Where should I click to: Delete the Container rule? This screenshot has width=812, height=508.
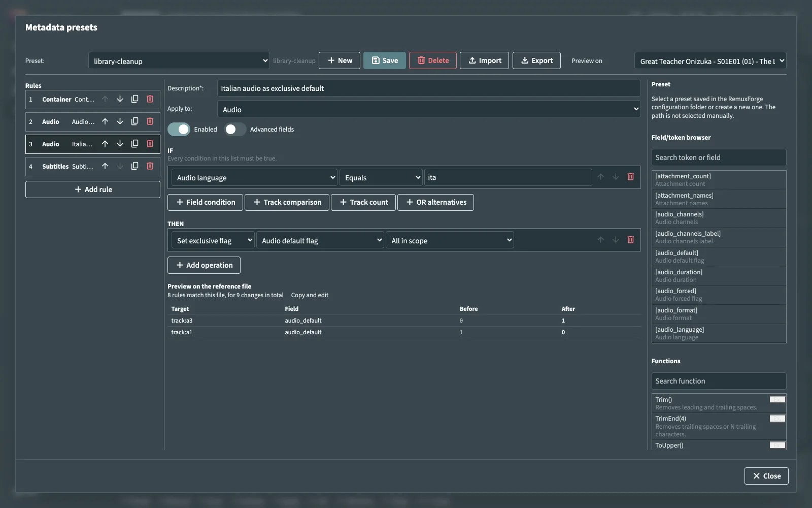tap(150, 99)
